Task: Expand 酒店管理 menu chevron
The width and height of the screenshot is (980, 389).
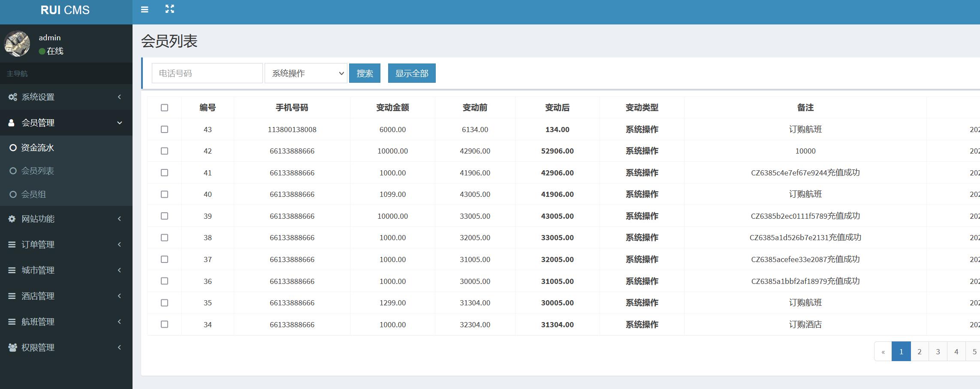Action: point(119,296)
